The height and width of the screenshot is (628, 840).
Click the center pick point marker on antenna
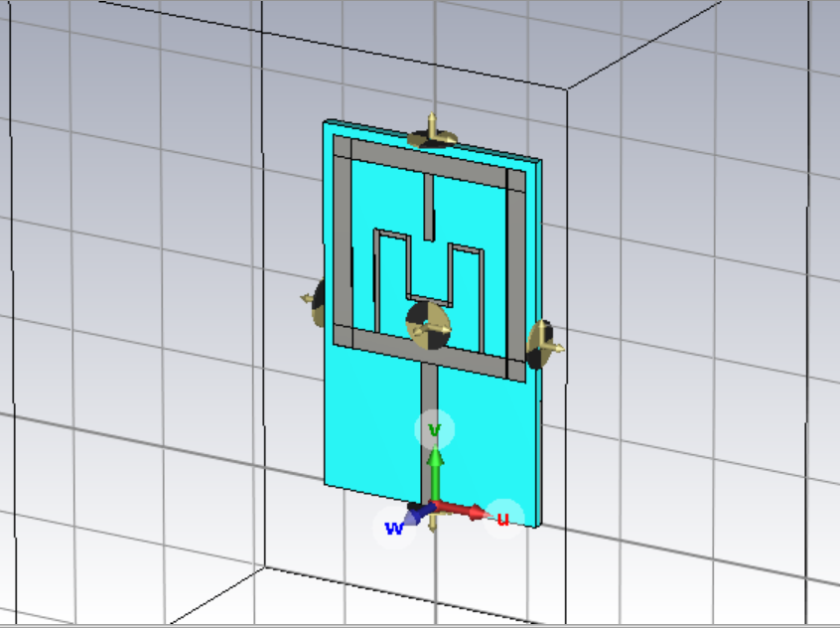(428, 324)
